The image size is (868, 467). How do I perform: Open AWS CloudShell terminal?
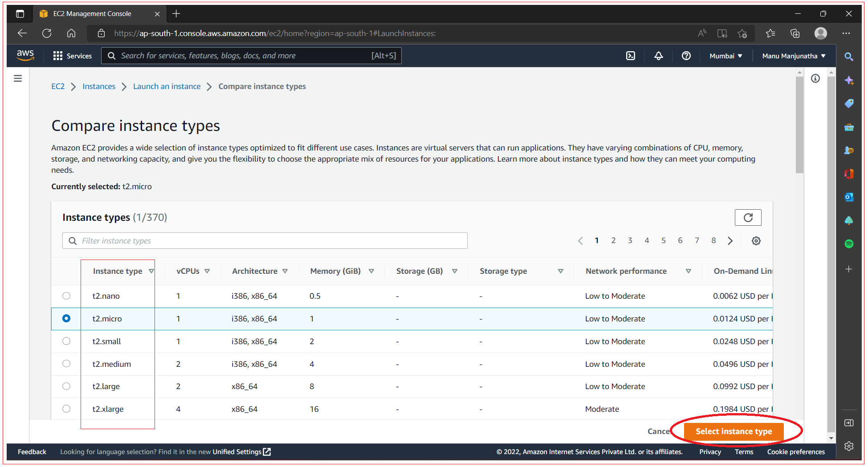pos(631,56)
